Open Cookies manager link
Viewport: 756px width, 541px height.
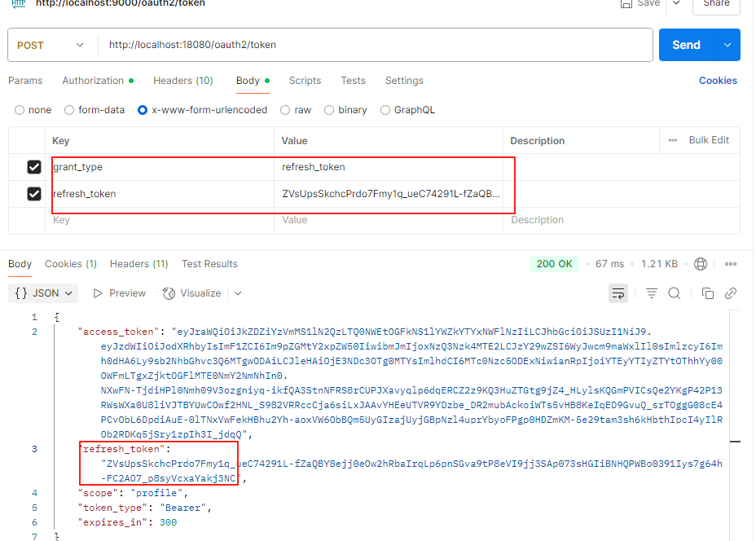[x=717, y=81]
